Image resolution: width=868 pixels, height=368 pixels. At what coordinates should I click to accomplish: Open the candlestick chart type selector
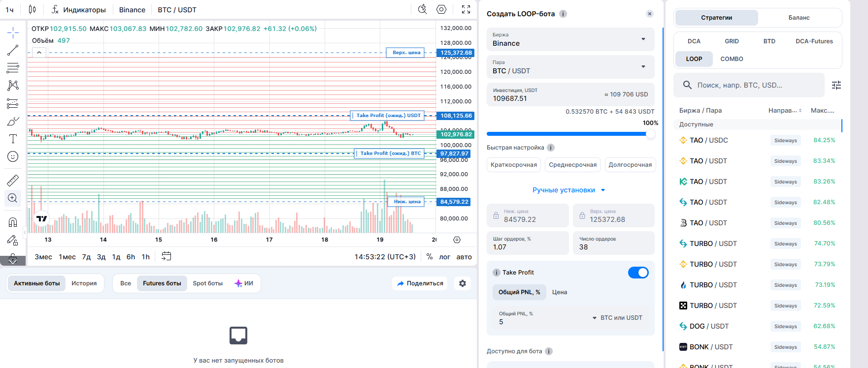coord(32,9)
